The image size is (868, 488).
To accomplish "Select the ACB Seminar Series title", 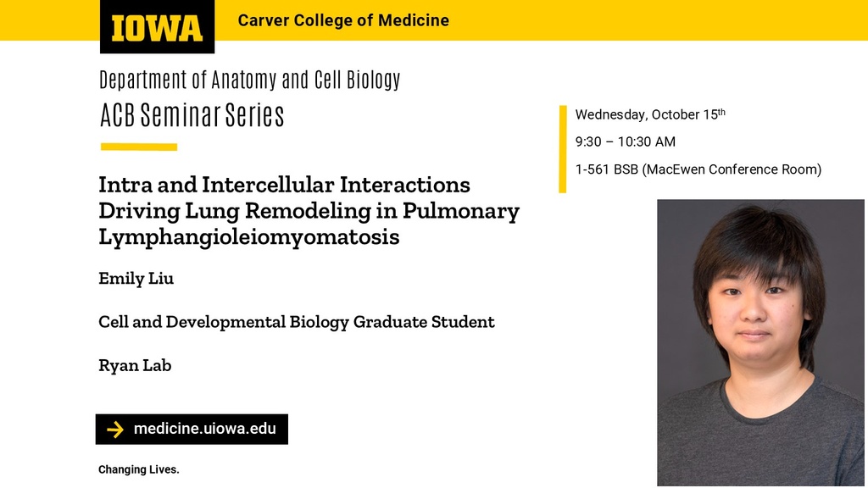I will click(x=192, y=115).
